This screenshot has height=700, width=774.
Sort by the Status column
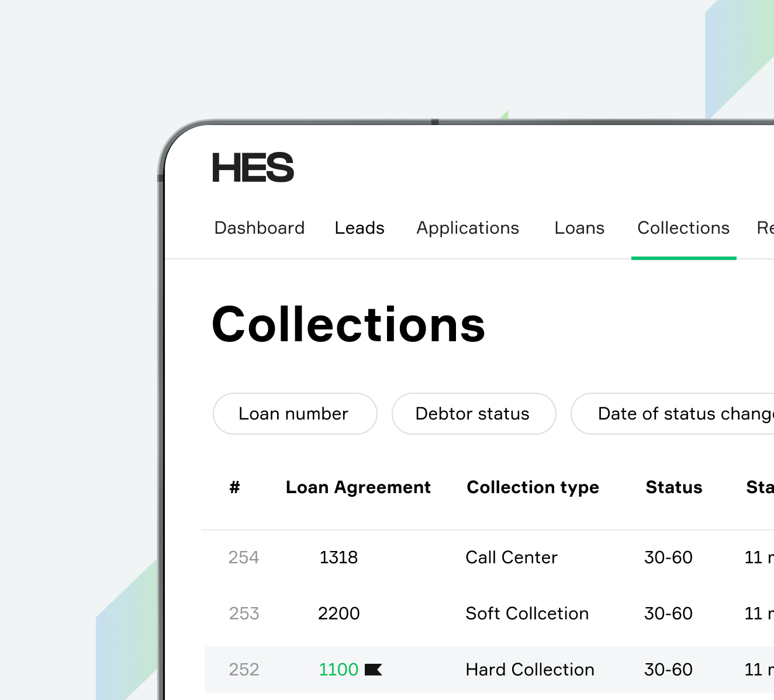pos(673,487)
